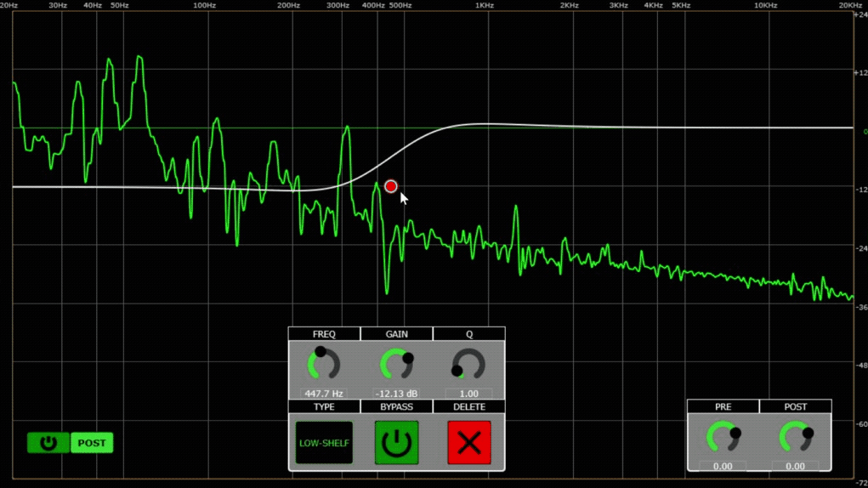The image size is (868, 488).
Task: Click the POST gain knob
Action: click(795, 438)
